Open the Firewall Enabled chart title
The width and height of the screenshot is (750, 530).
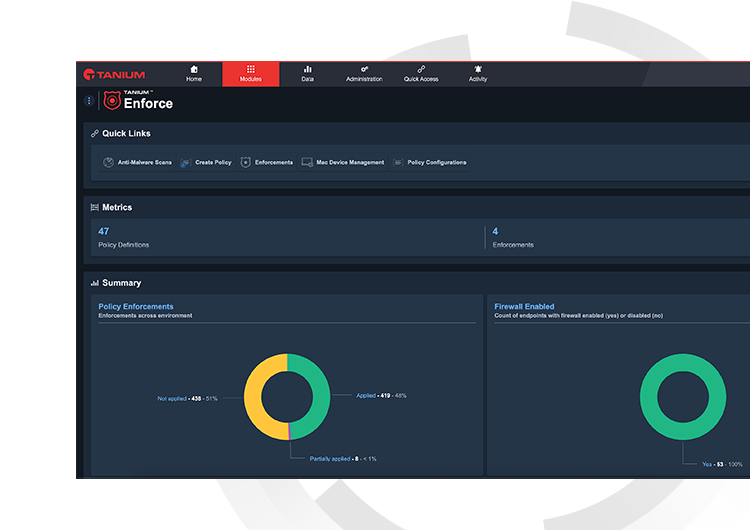point(524,307)
